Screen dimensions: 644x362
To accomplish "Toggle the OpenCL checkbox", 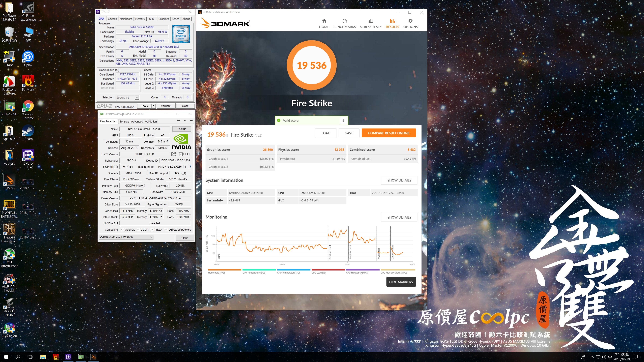I will (x=122, y=230).
